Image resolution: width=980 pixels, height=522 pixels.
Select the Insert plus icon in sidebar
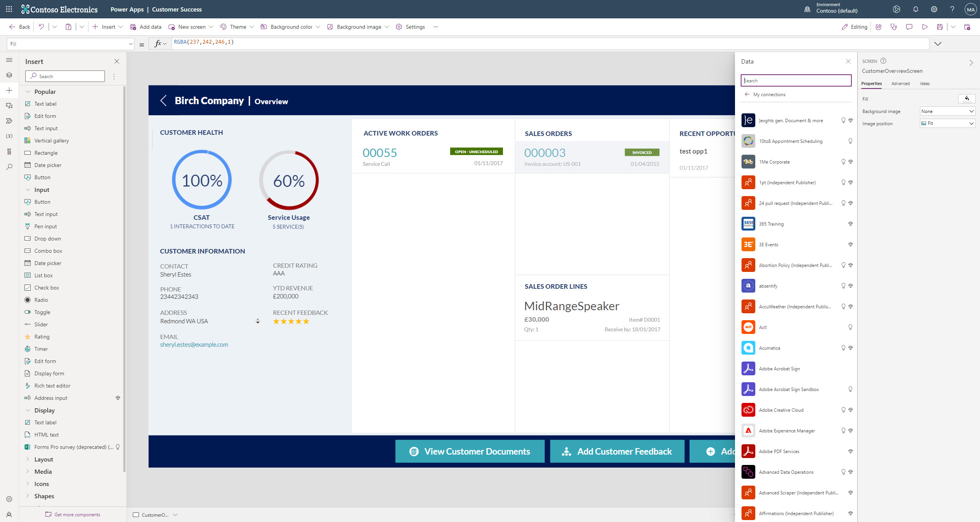click(9, 90)
